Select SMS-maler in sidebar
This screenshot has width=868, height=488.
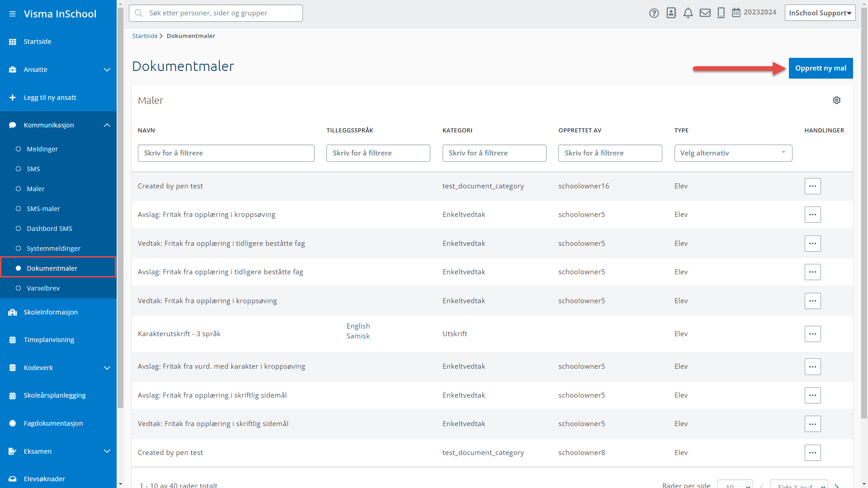[x=43, y=209]
